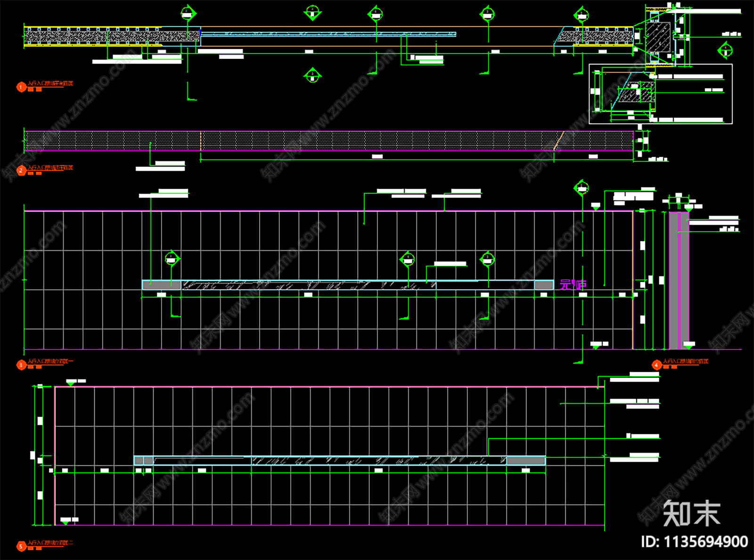The height and width of the screenshot is (560, 754).
Task: Select the green section marker right of the corner detail
Action: pos(725,50)
